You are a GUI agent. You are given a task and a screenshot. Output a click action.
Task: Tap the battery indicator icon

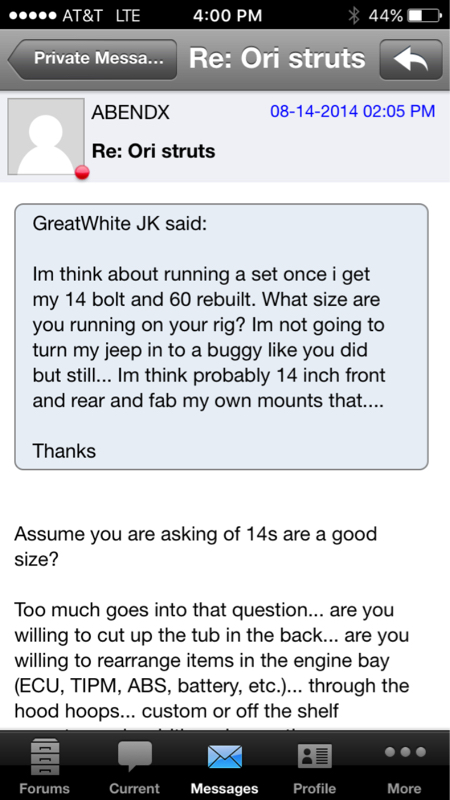(x=424, y=16)
